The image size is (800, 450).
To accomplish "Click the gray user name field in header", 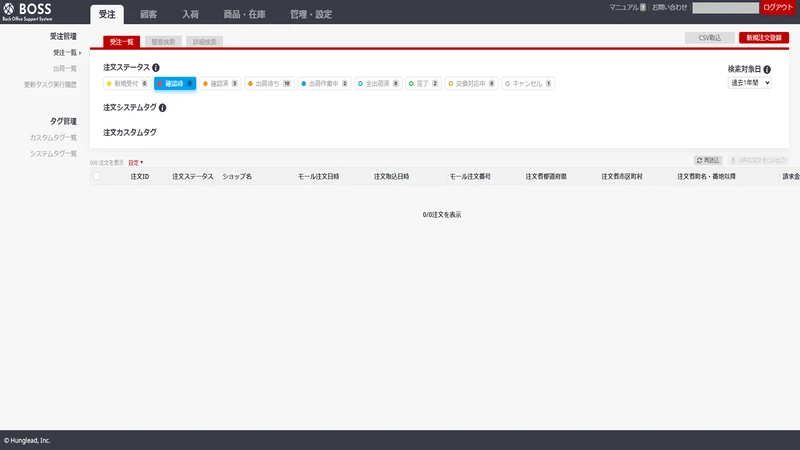I will 726,8.
